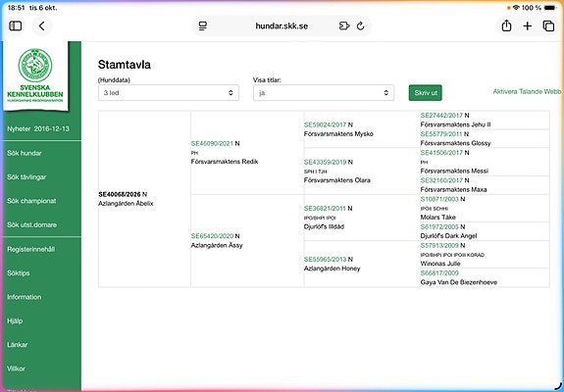Open registration link SE59024/2017

[326, 124]
